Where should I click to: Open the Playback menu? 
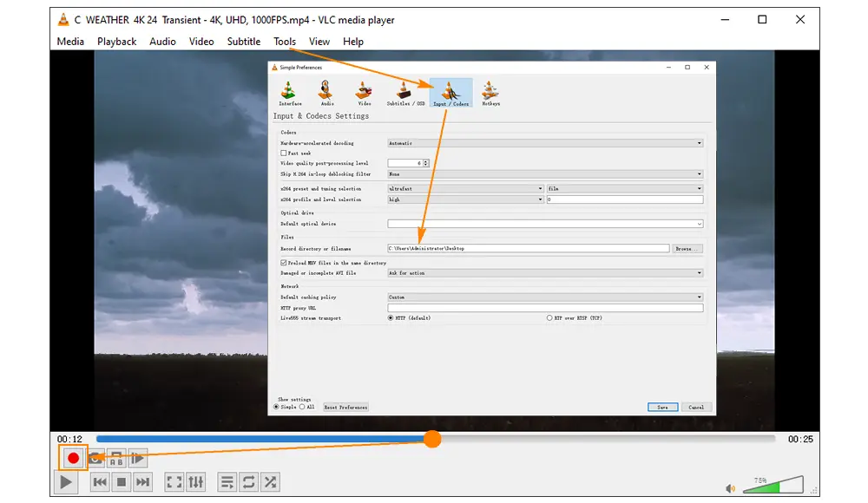point(117,42)
